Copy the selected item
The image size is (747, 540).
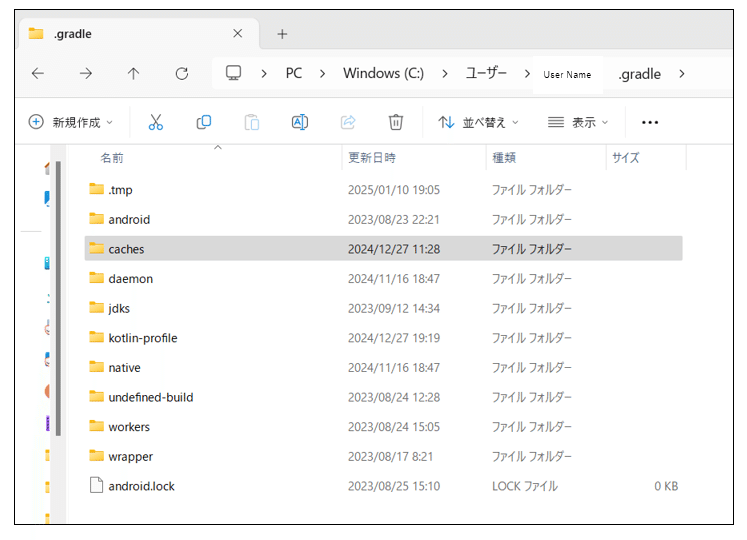[204, 122]
